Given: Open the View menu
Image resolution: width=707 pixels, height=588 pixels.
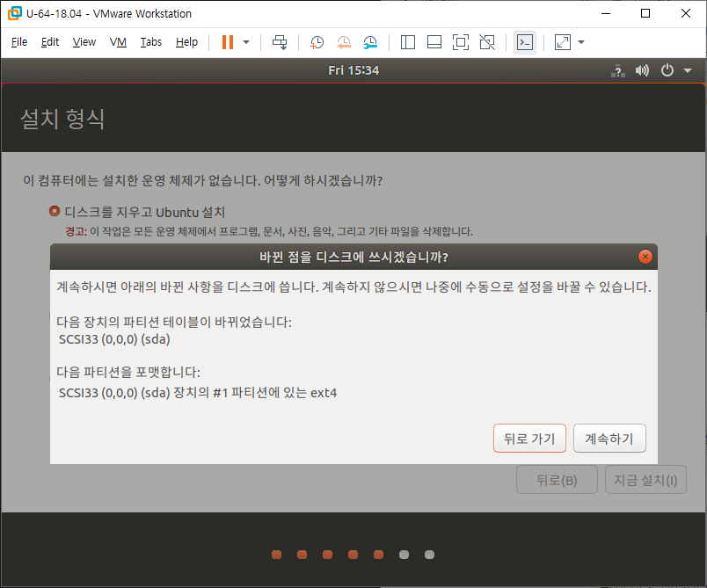Looking at the screenshot, I should click(84, 42).
